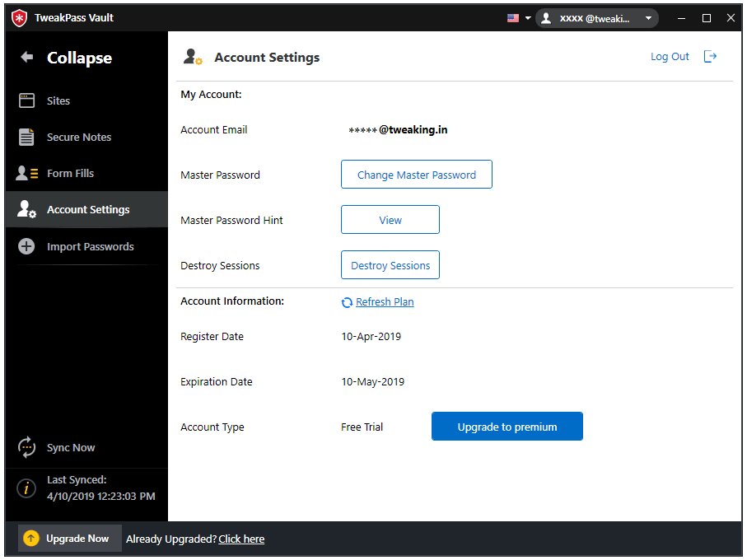View the Master Password Hint
747x560 pixels.
click(390, 219)
